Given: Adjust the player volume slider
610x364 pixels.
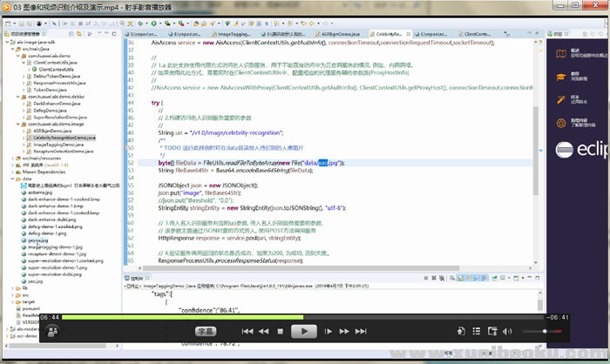Looking at the screenshot, I should 542,332.
